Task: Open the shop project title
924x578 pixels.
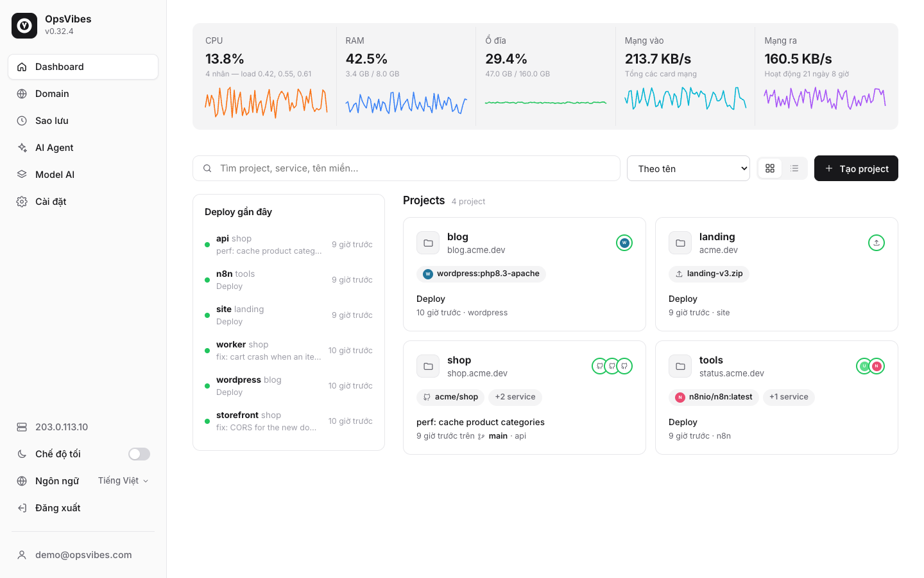Action: click(x=459, y=360)
